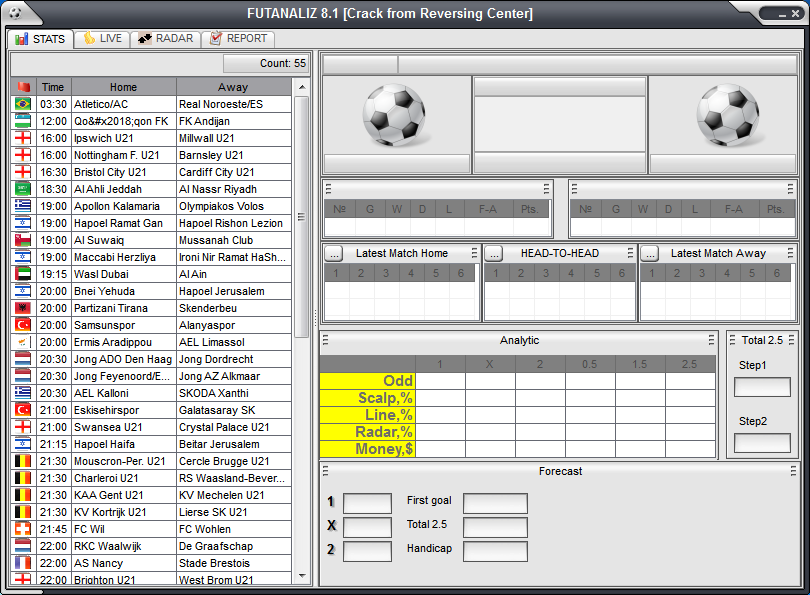Click the yellow Radar,% row label
Image resolution: width=810 pixels, height=595 pixels.
[x=367, y=432]
